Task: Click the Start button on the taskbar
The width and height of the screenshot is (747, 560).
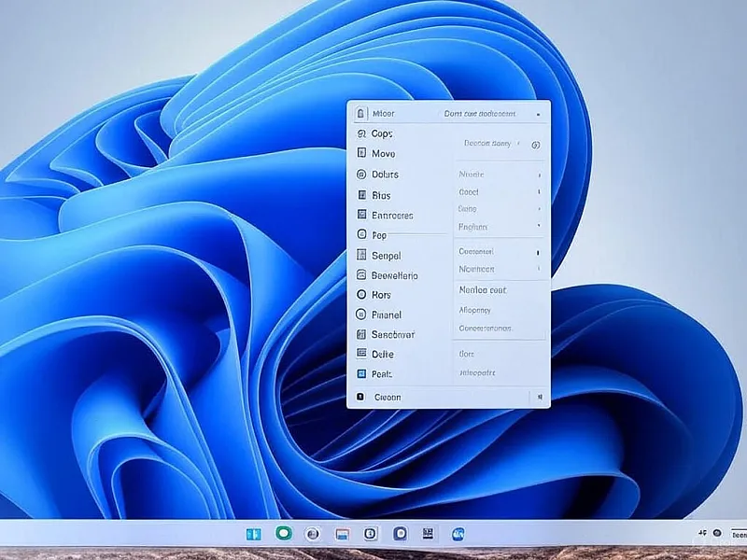Action: (x=253, y=534)
